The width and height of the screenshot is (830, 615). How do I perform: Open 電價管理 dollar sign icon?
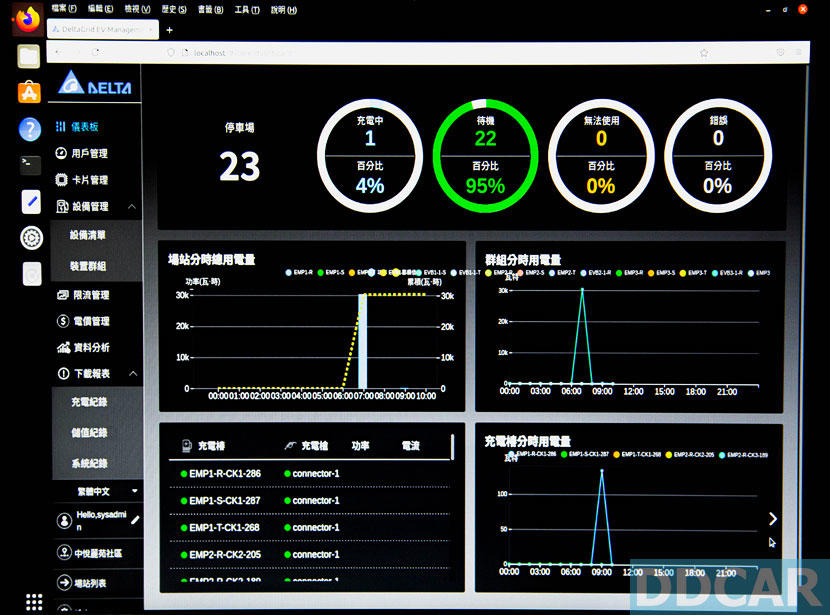(62, 321)
